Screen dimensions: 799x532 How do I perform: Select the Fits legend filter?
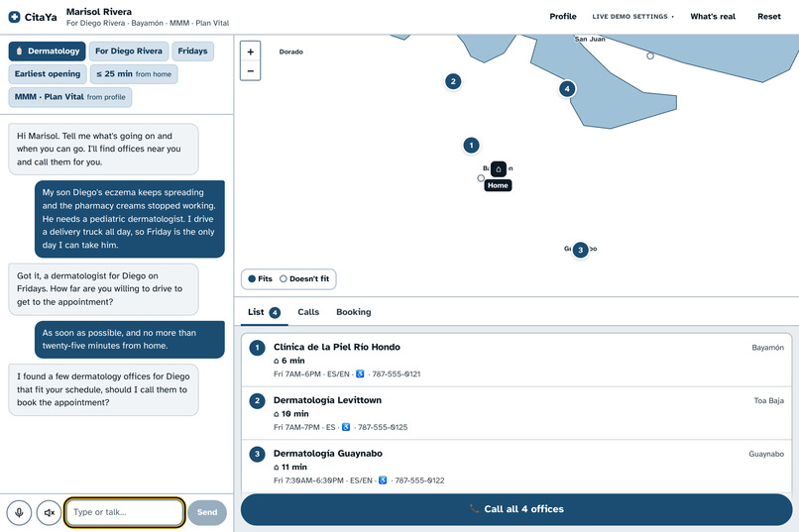(260, 279)
